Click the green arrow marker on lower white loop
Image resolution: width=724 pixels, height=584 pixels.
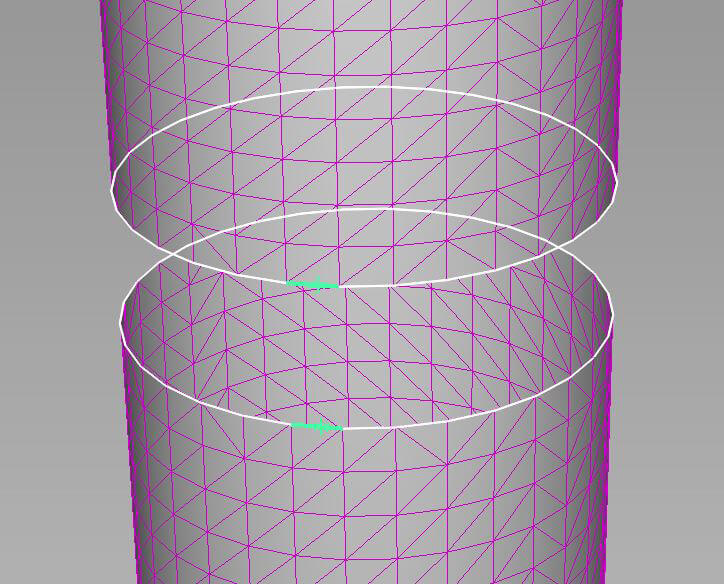coord(317,427)
